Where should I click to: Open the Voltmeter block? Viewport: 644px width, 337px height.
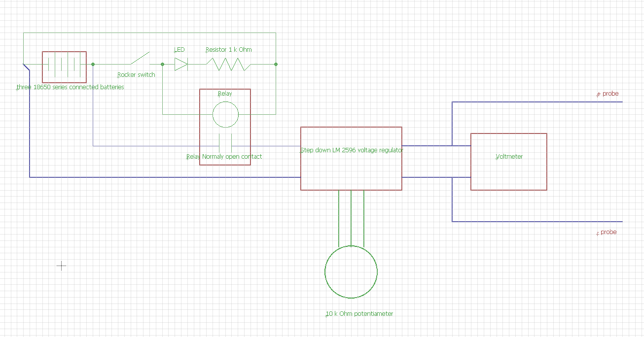click(509, 162)
